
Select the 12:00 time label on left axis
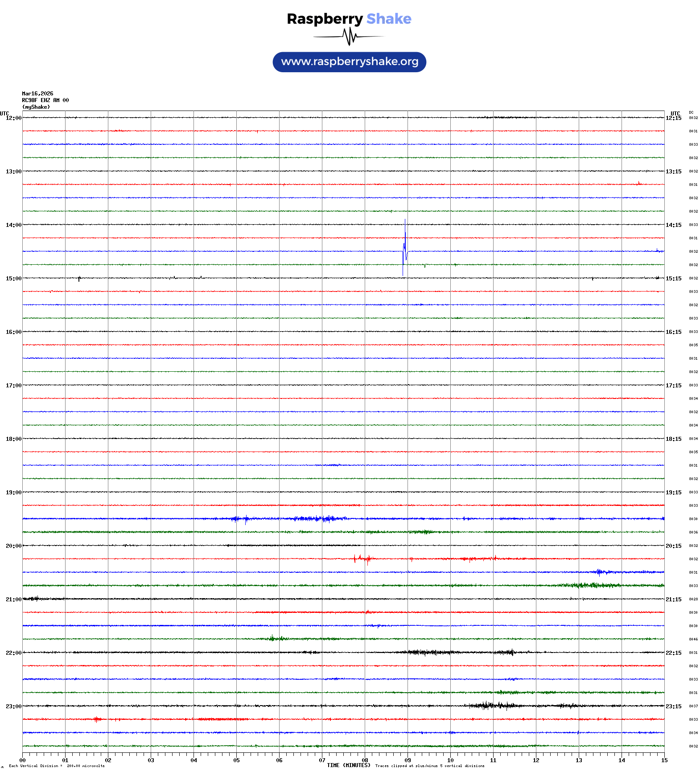(x=13, y=118)
